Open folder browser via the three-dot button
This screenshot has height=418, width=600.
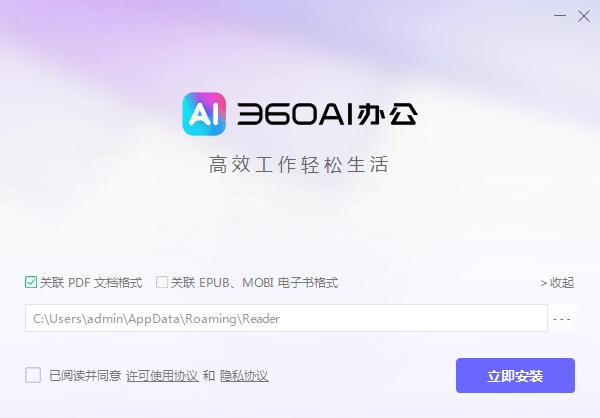562,318
